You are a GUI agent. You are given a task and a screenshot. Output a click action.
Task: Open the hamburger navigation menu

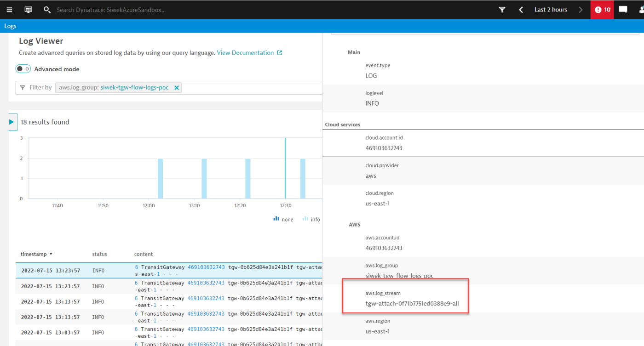click(x=10, y=9)
